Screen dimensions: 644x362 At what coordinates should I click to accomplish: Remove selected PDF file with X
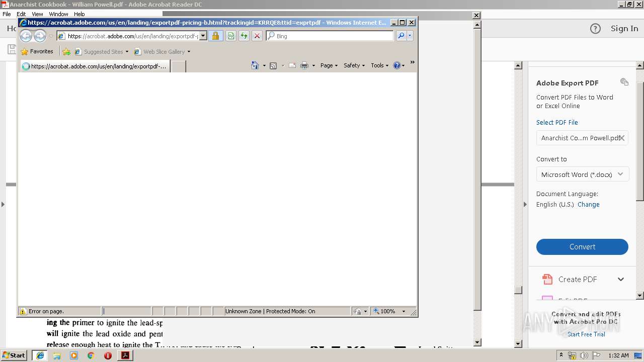[621, 138]
